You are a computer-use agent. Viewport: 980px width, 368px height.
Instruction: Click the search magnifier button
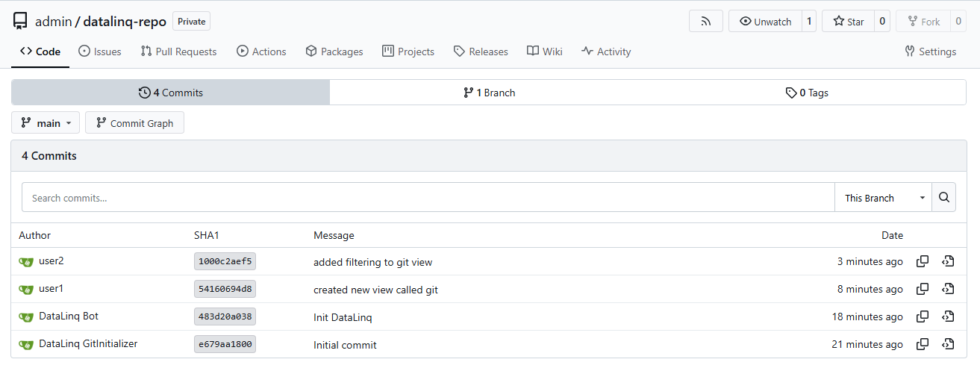coord(944,198)
